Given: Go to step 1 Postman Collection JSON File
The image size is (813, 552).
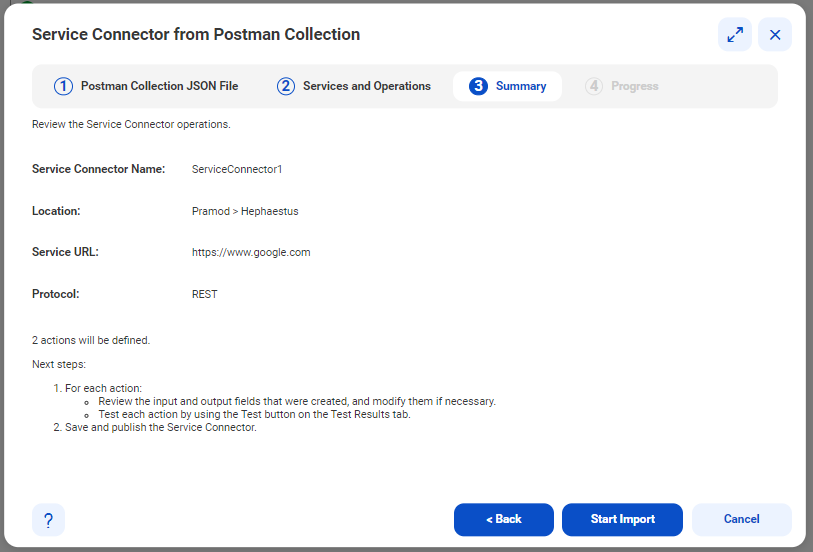Looking at the screenshot, I should click(146, 86).
